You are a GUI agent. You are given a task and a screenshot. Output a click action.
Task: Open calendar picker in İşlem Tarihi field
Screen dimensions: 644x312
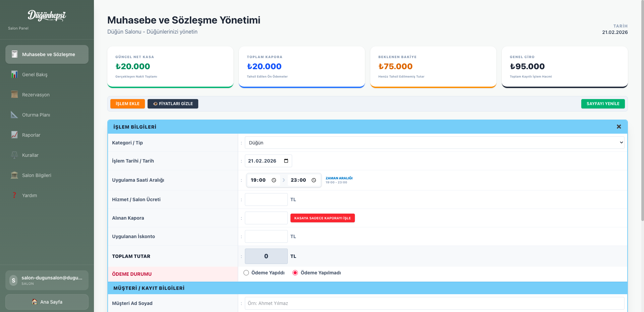click(286, 161)
